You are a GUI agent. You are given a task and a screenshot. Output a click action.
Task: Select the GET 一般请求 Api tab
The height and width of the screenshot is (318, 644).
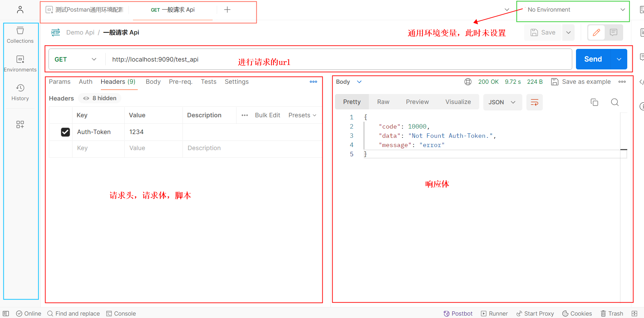pyautogui.click(x=173, y=10)
